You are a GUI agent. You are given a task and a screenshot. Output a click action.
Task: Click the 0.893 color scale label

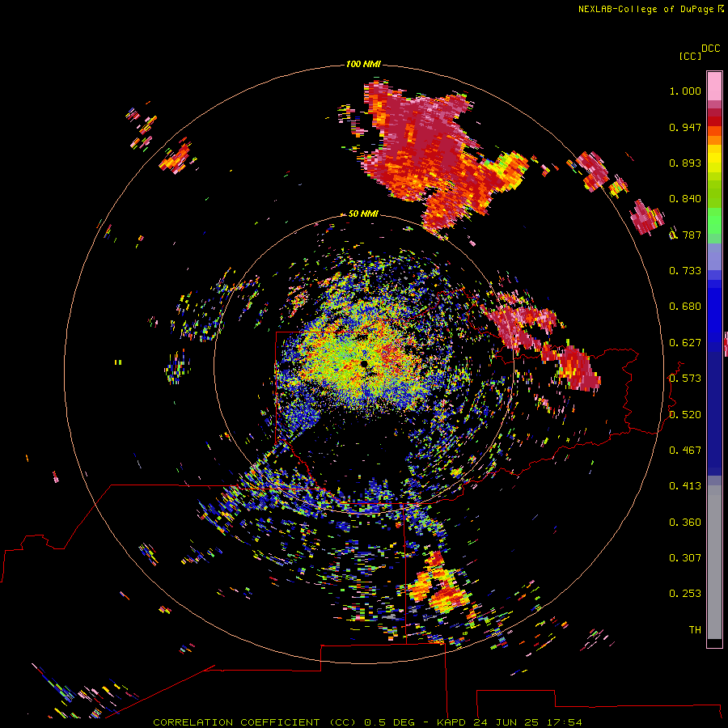click(x=685, y=163)
